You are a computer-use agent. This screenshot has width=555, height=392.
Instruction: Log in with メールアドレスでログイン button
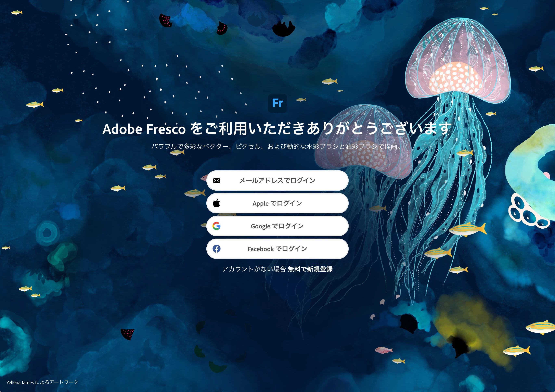tap(277, 180)
